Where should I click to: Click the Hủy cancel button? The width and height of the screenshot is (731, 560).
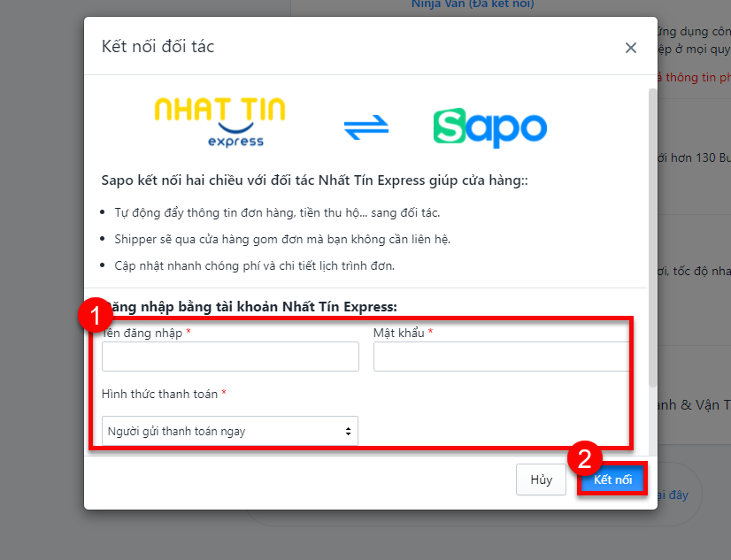click(x=541, y=479)
